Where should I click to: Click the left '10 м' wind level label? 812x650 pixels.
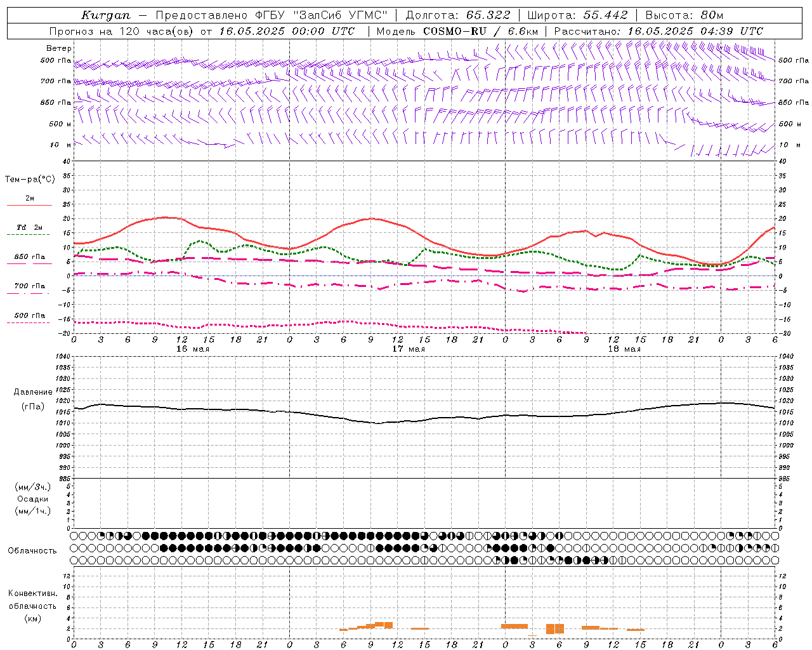(x=61, y=145)
